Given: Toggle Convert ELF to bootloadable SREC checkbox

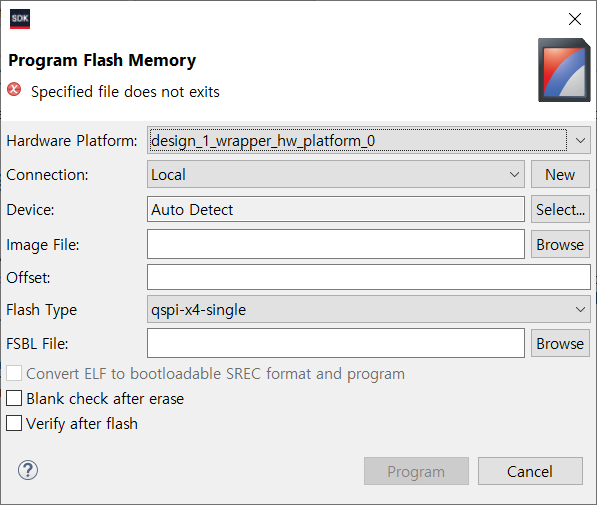Looking at the screenshot, I should pyautogui.click(x=14, y=373).
